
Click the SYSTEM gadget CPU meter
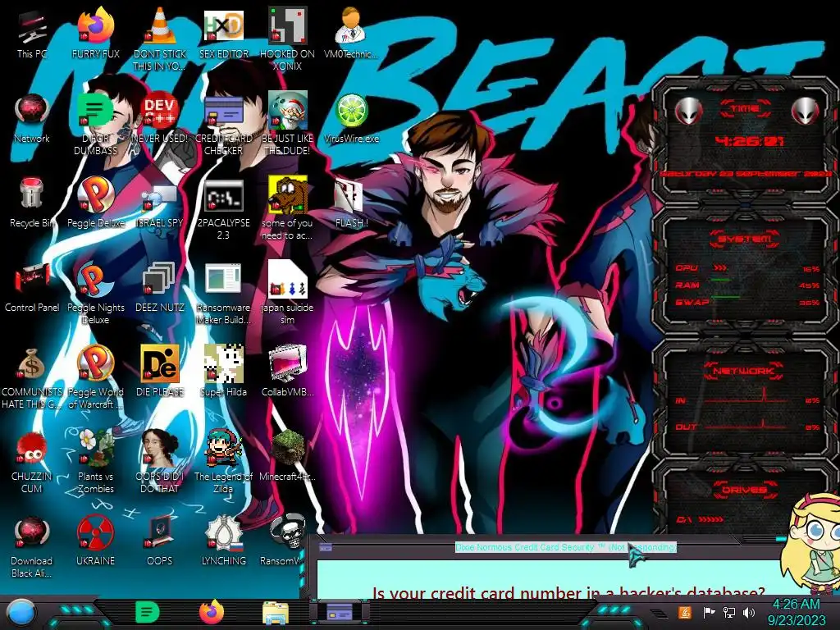point(747,268)
